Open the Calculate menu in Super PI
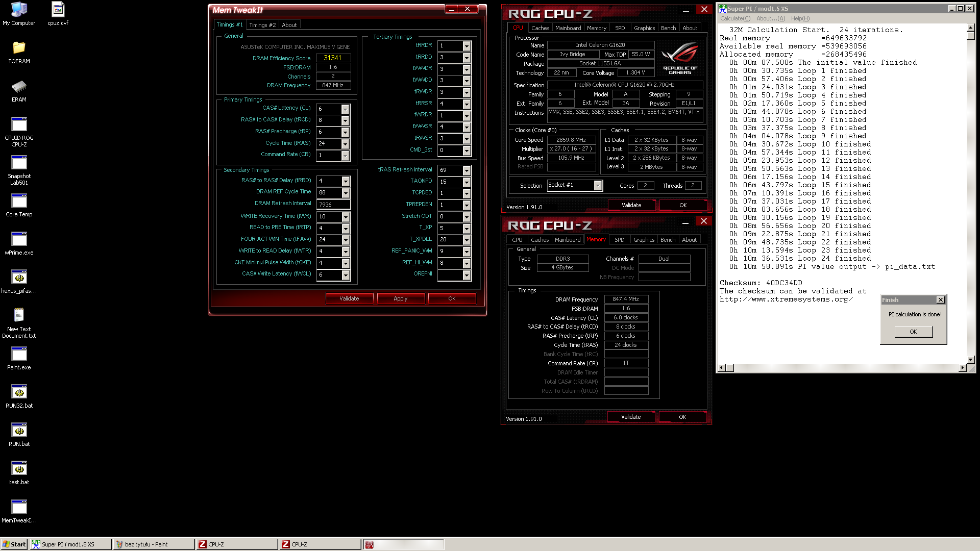980x551 pixels. tap(735, 18)
